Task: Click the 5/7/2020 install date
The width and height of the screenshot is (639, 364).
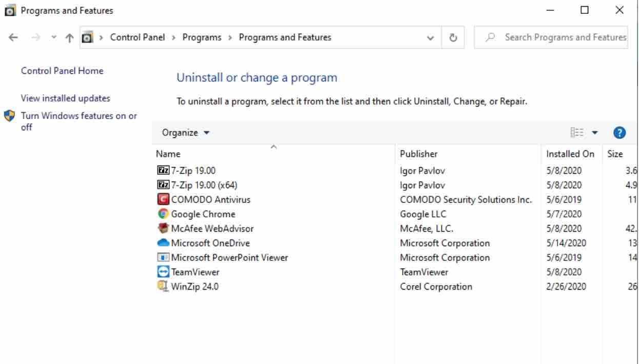Action: tap(564, 214)
